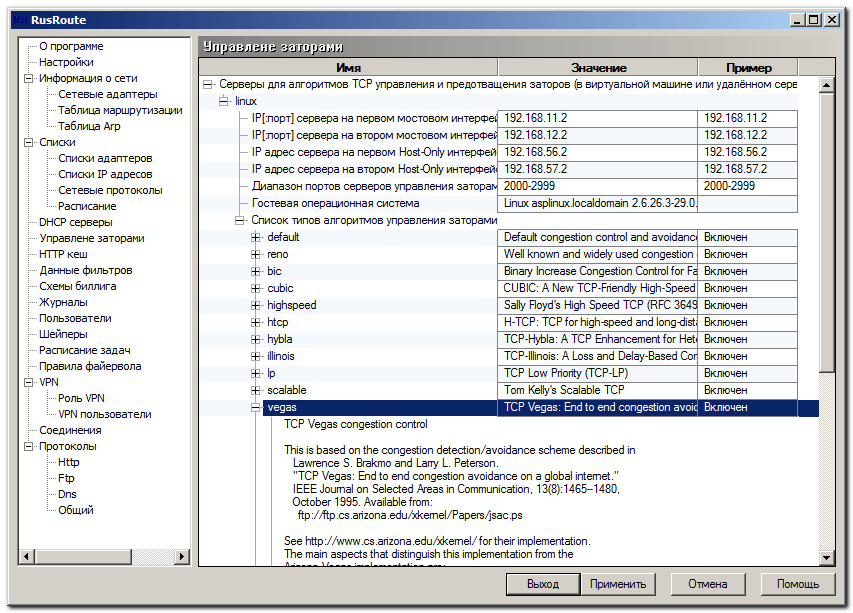
Task: Expand the htcp algorithm node
Action: pos(256,322)
